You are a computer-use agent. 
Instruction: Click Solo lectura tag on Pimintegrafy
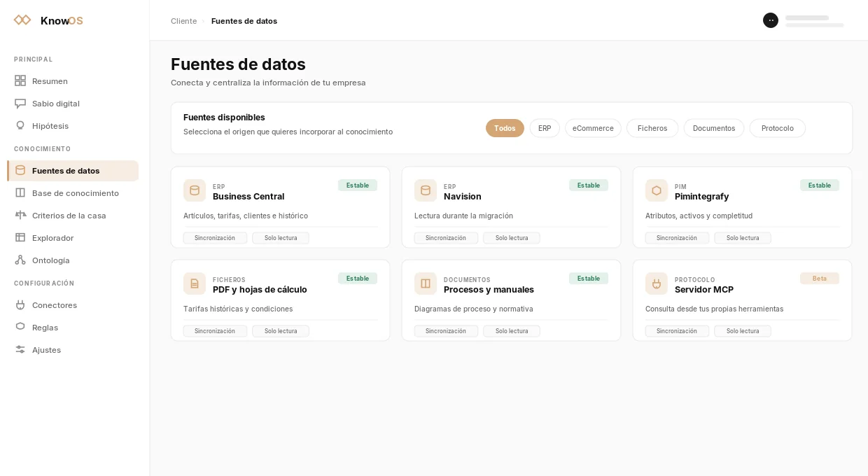pos(743,238)
